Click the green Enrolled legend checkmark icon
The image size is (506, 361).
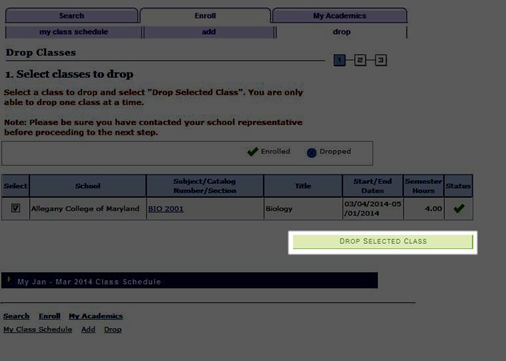pyautogui.click(x=253, y=152)
